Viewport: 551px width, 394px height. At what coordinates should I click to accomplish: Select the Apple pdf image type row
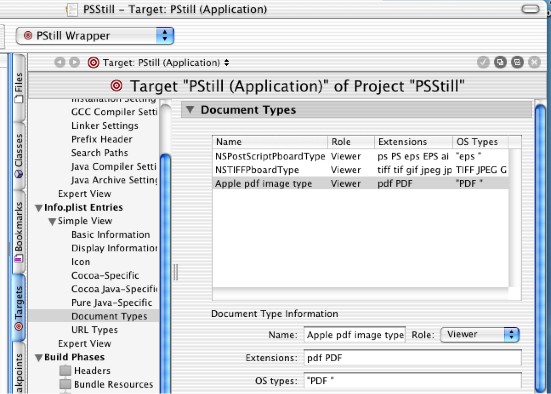361,183
